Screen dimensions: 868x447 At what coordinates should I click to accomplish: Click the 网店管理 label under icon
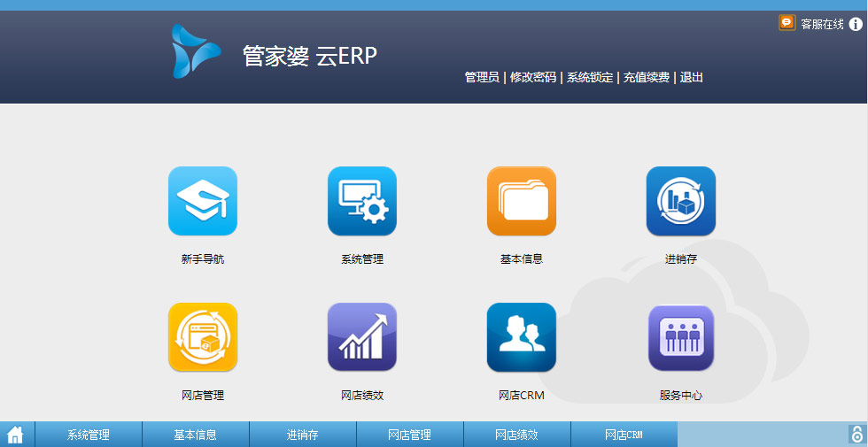point(203,396)
